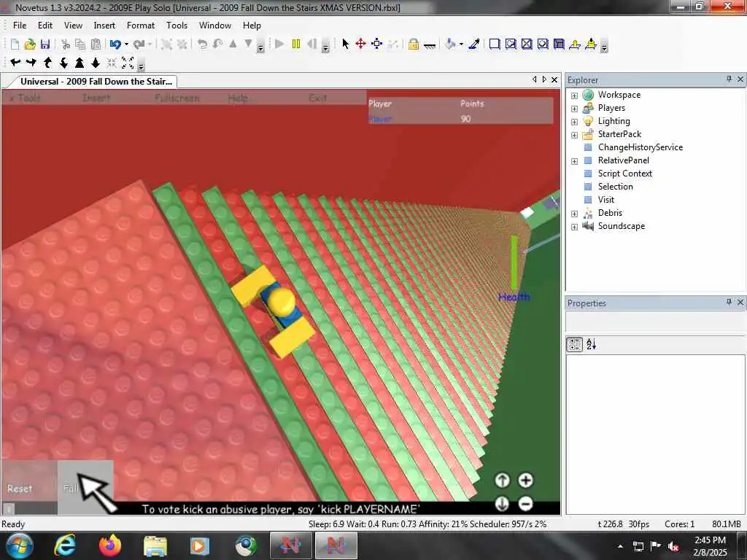Viewport: 747px width, 560px height.
Task: Pan camera right with arrow icon
Action: (x=31, y=63)
